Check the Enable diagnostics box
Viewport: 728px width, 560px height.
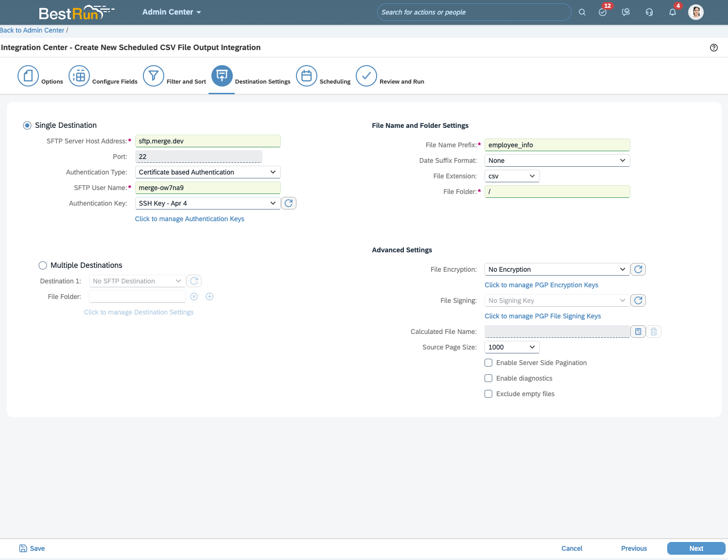click(x=488, y=378)
